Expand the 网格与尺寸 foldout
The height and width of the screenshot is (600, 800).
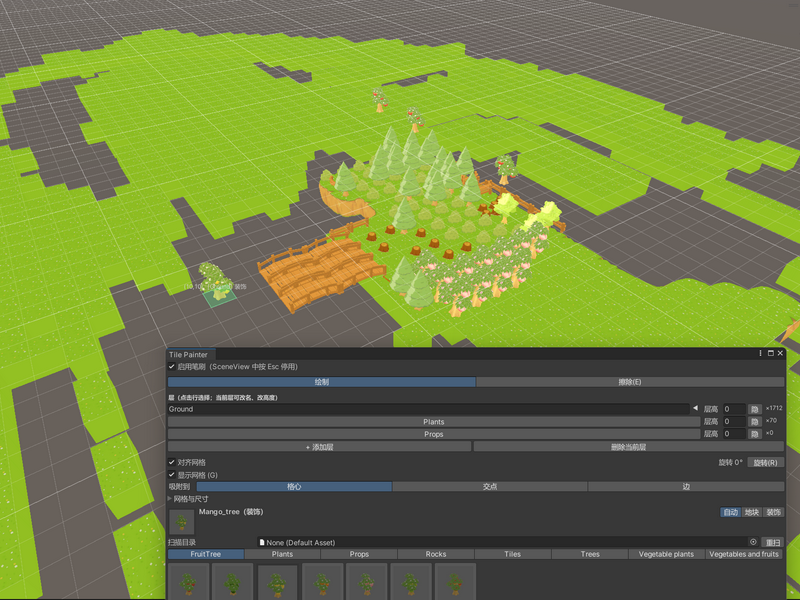170,498
